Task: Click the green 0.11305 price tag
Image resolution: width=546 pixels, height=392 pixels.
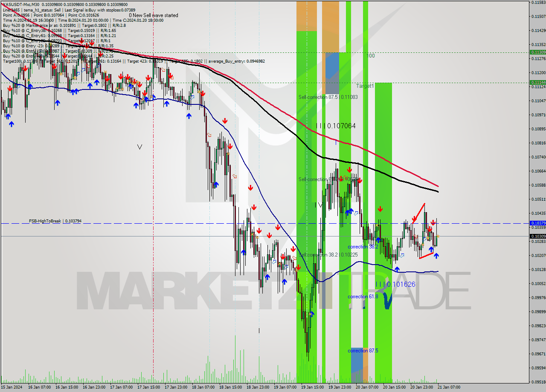Action: click(537, 52)
